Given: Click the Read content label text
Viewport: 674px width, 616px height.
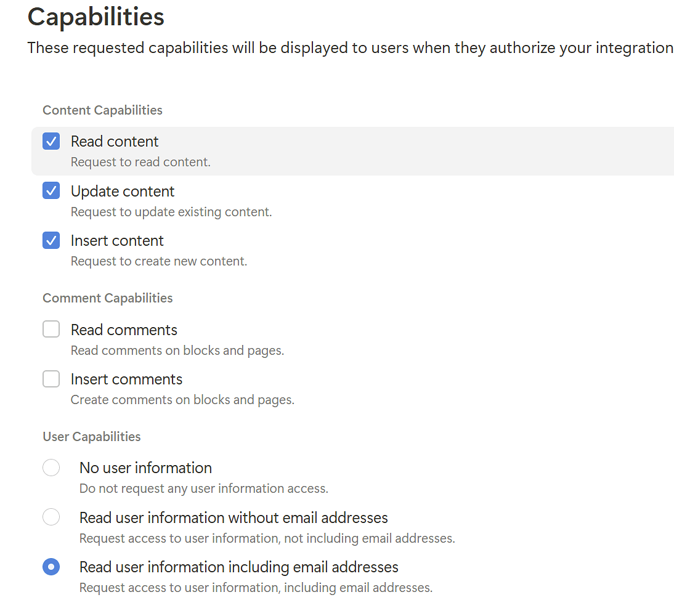Looking at the screenshot, I should click(115, 141).
